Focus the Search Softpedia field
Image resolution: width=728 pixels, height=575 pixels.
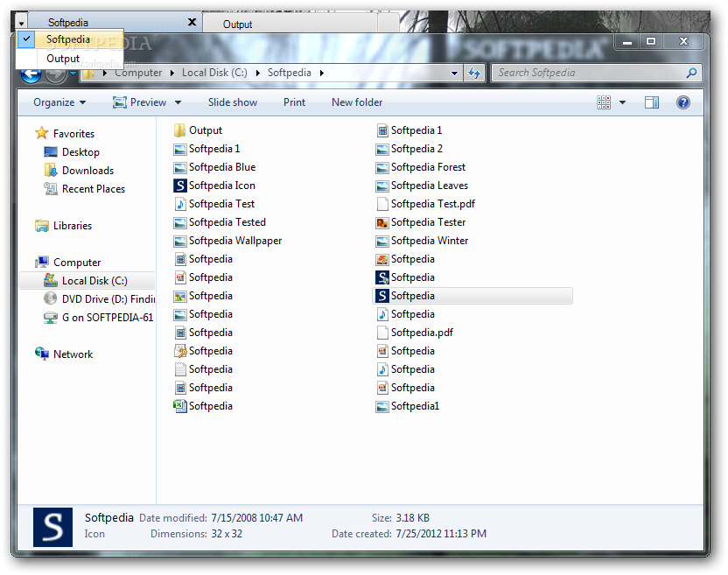(x=596, y=73)
